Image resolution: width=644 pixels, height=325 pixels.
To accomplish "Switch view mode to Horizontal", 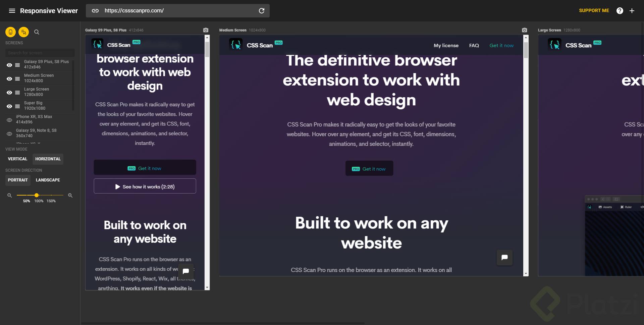I will [48, 159].
